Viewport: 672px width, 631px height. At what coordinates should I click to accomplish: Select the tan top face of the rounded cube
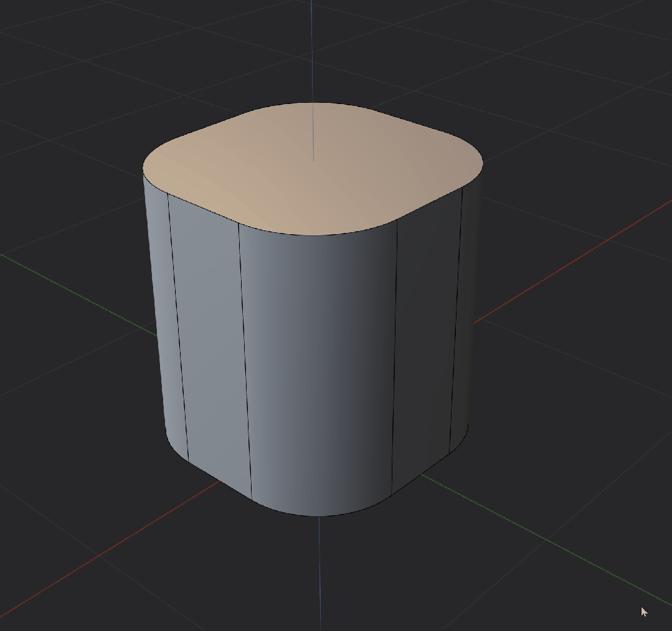(x=313, y=168)
